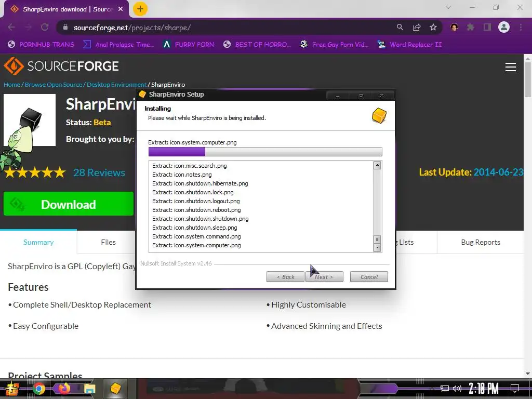Click the URL in the address bar
Viewport: 532px width, 399px height.
click(x=132, y=28)
